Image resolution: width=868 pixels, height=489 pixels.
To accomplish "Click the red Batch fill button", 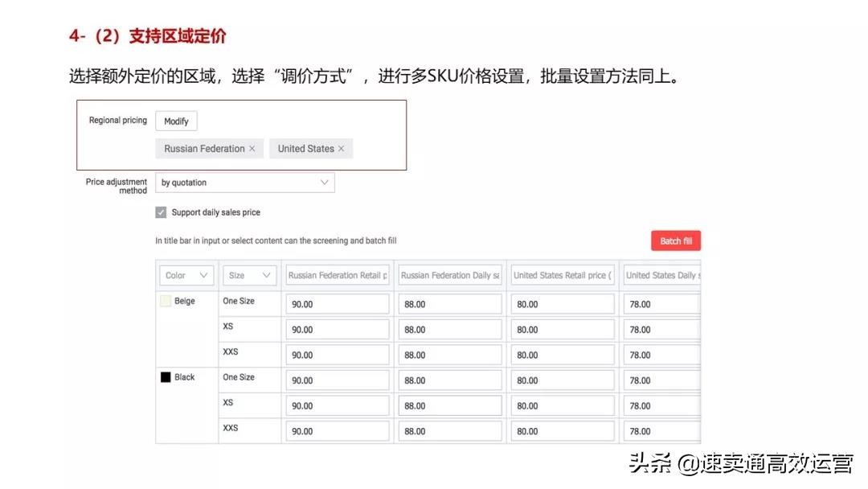I will click(x=675, y=240).
